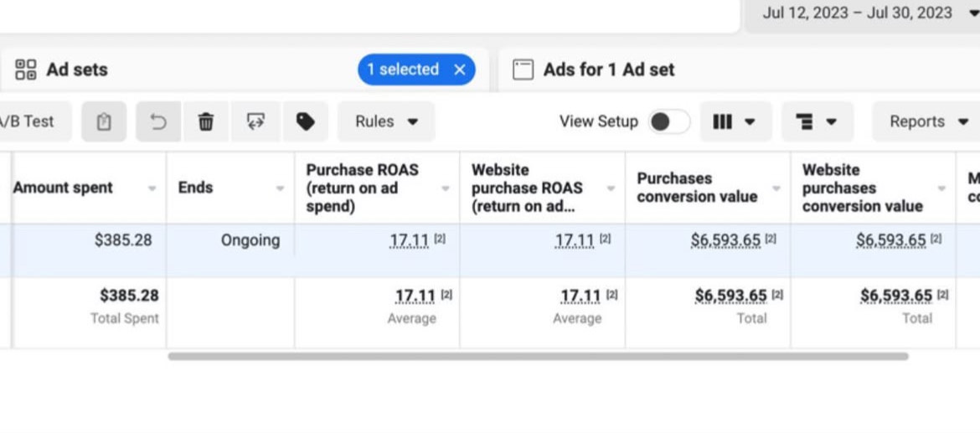
Task: Open the columns layout icon menu
Action: (733, 122)
